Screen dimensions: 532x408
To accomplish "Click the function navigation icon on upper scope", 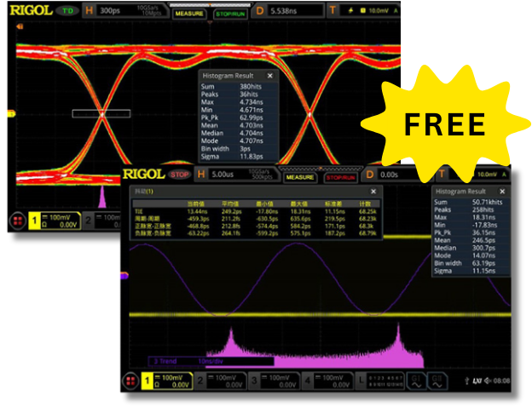I will pos(18,221).
